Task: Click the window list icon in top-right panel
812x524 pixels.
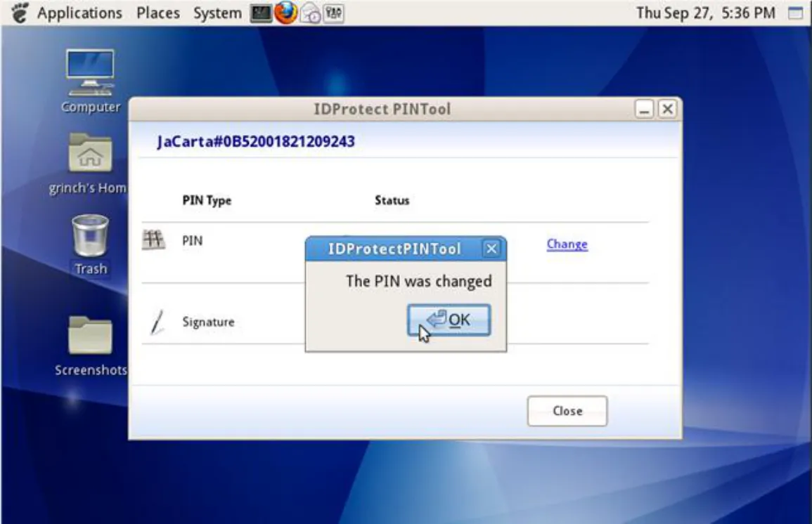Action: click(x=795, y=13)
